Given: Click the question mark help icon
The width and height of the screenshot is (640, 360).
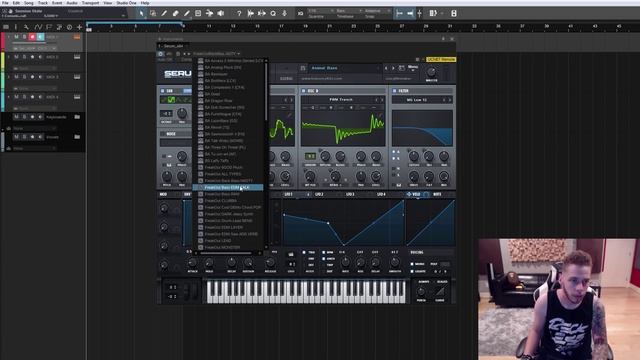Looking at the screenshot, I should (239, 13).
